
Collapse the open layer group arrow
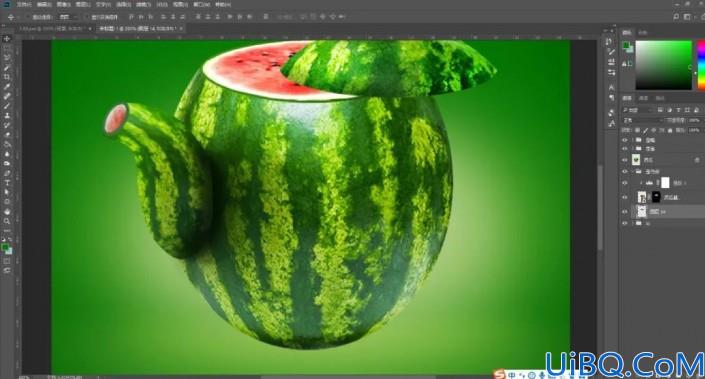633,171
